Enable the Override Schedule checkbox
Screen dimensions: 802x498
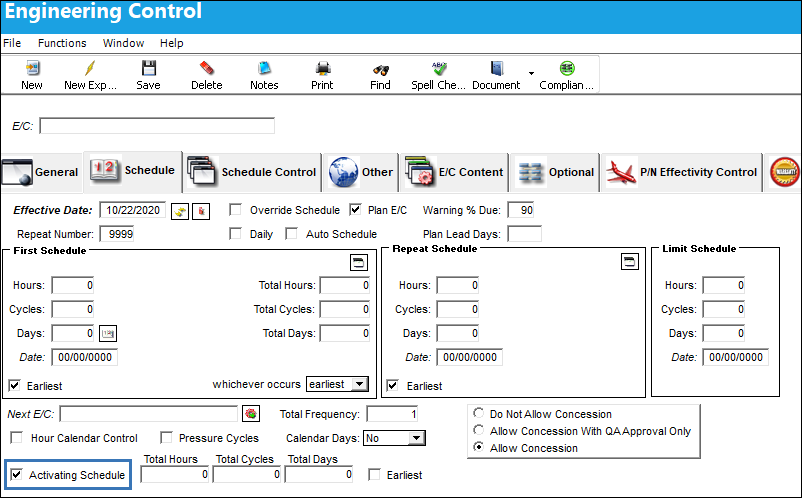(235, 210)
